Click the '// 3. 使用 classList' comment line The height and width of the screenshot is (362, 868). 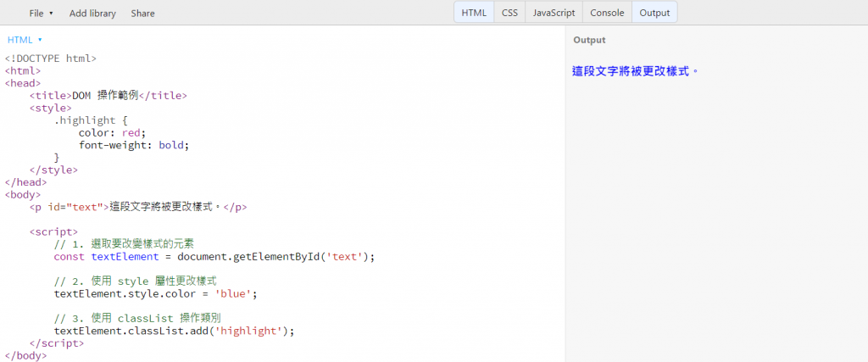coord(138,318)
